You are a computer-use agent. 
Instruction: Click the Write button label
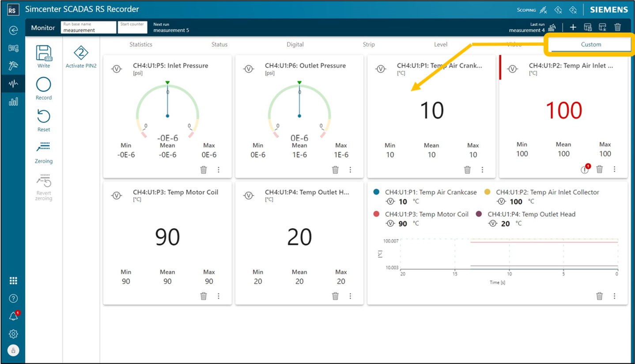44,66
